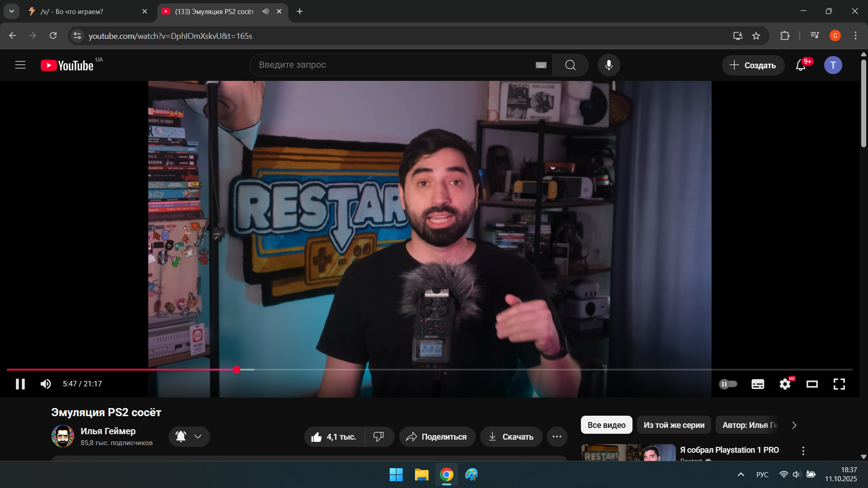This screenshot has height=488, width=868.
Task: Click the "Скачать" download button
Action: point(511,436)
